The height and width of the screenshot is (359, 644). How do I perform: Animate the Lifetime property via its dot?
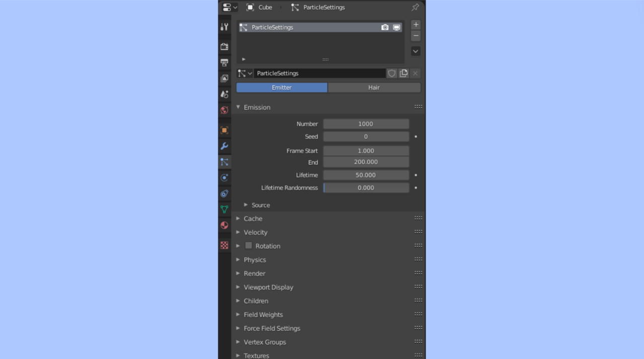point(416,175)
